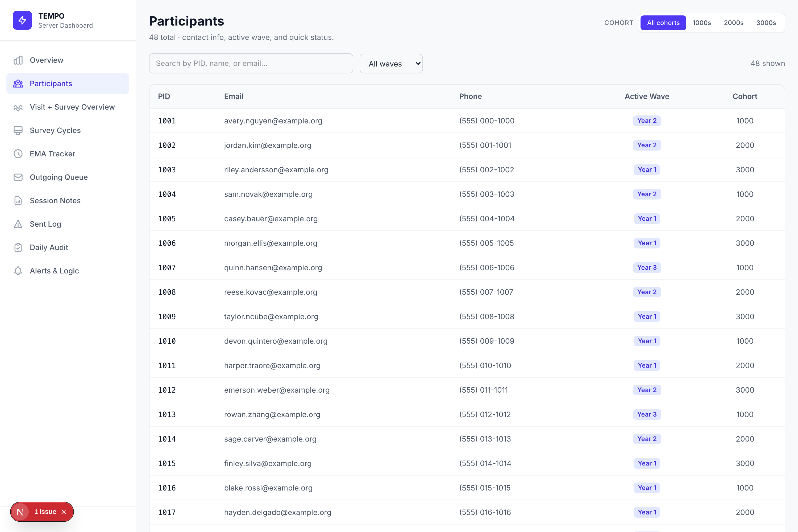
Task: Click PID 1008 cell
Action: point(167,292)
